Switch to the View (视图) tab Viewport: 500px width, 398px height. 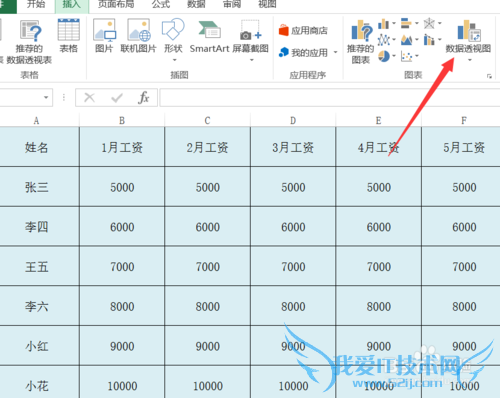click(x=267, y=5)
